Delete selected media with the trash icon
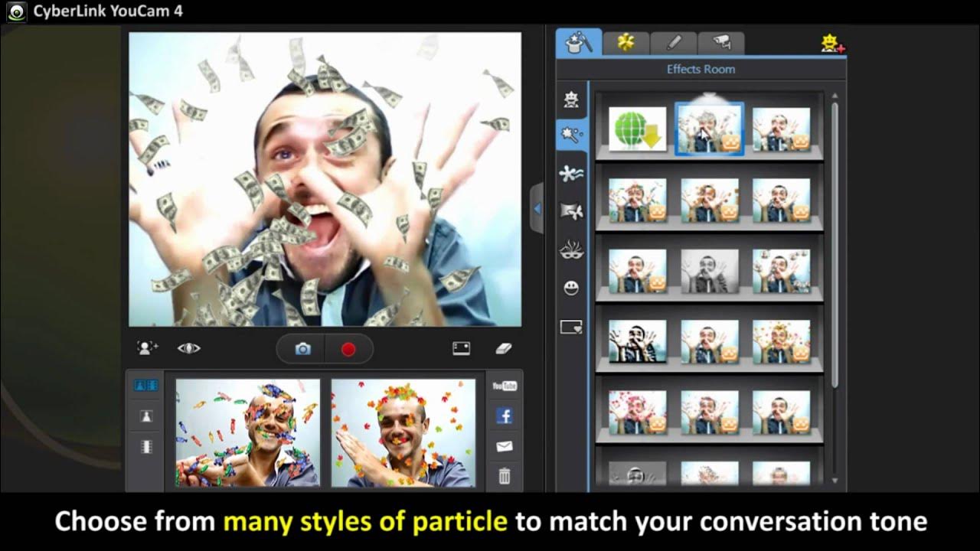The width and height of the screenshot is (980, 551). click(x=504, y=476)
